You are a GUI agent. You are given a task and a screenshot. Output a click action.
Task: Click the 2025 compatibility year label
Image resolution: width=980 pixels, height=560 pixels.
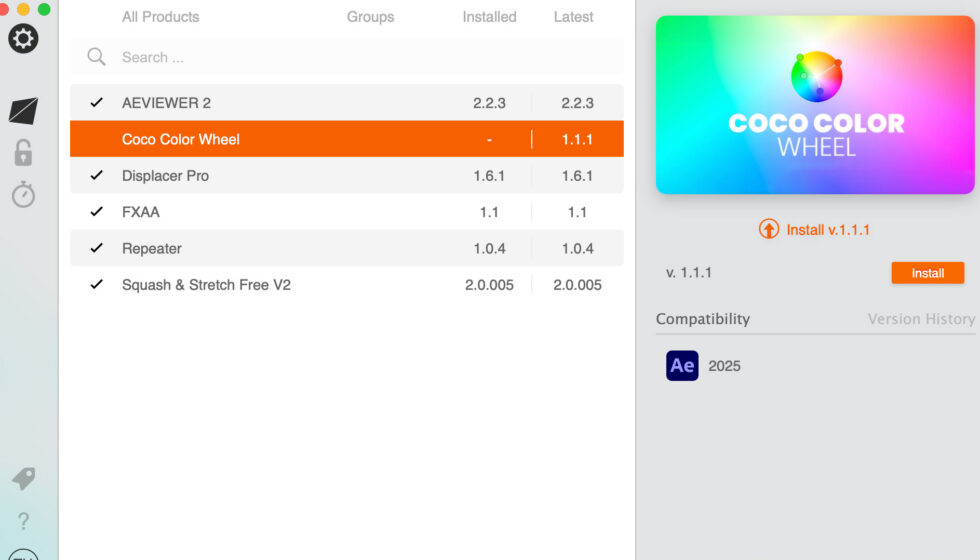(724, 366)
